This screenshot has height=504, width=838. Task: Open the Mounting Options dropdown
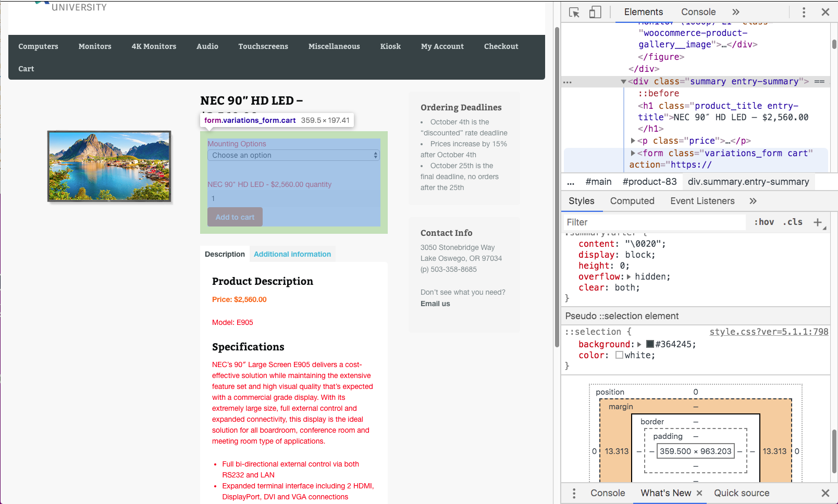tap(294, 155)
